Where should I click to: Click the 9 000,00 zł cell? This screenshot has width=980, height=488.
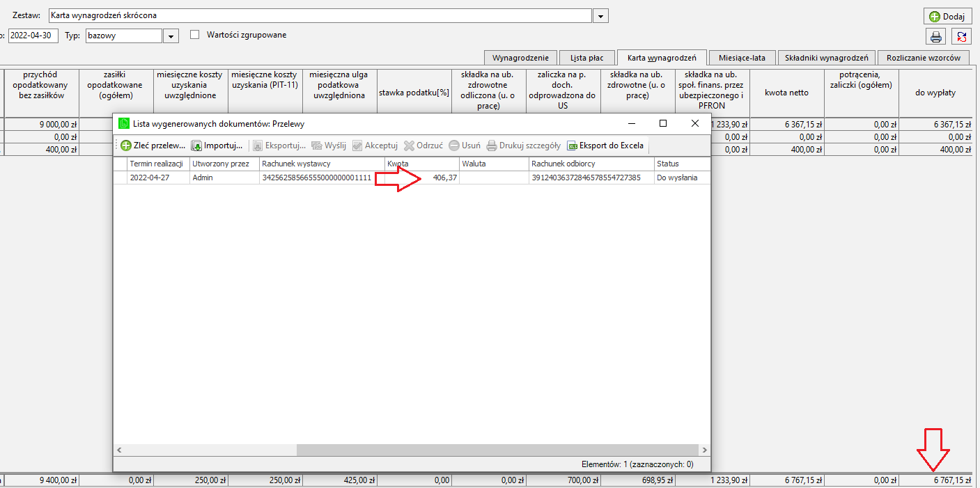(x=42, y=125)
